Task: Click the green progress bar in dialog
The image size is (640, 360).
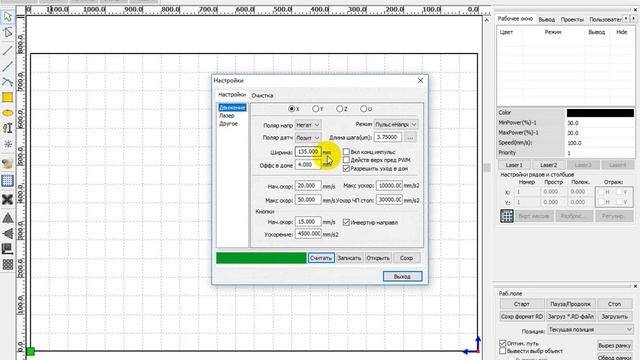Action: tap(261, 258)
